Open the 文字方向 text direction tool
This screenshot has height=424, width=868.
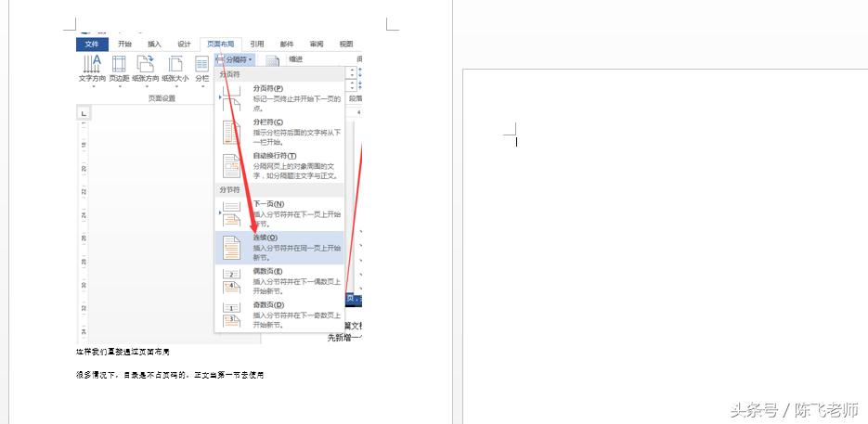[x=92, y=70]
